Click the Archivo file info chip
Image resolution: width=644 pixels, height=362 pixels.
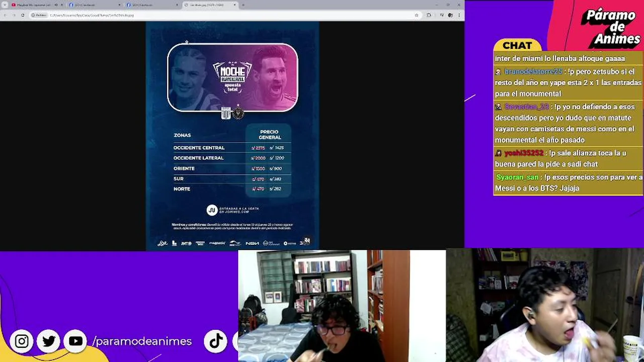39,15
